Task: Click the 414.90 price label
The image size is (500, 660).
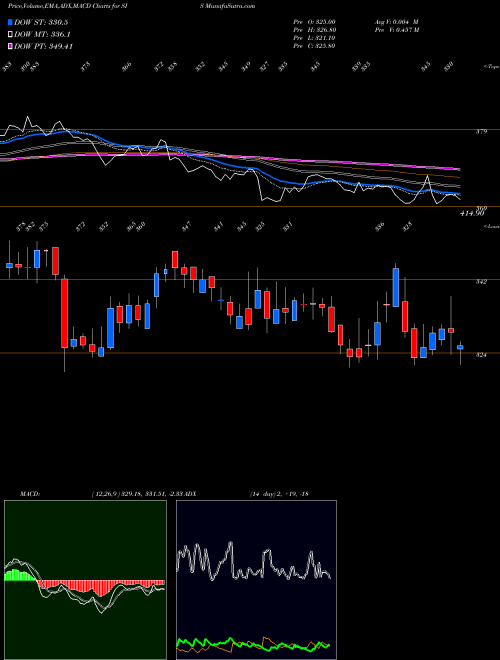Action: pyautogui.click(x=473, y=214)
